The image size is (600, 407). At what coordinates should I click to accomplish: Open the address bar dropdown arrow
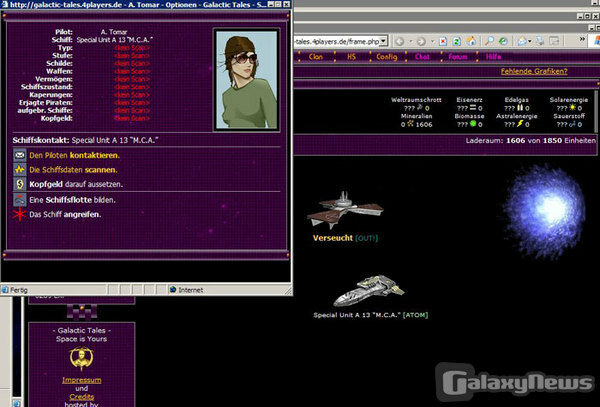[384, 41]
